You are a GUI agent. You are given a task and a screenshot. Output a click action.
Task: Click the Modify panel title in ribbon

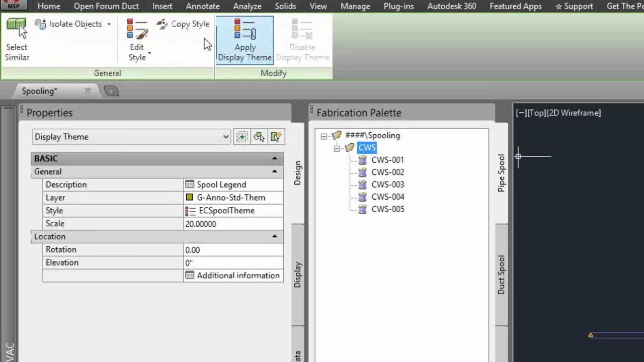[273, 73]
